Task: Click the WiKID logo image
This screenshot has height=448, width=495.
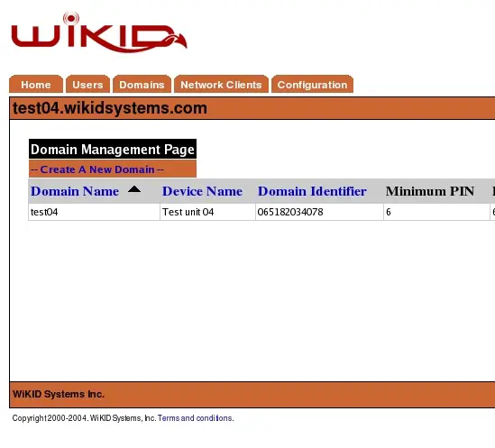Action: click(x=99, y=32)
